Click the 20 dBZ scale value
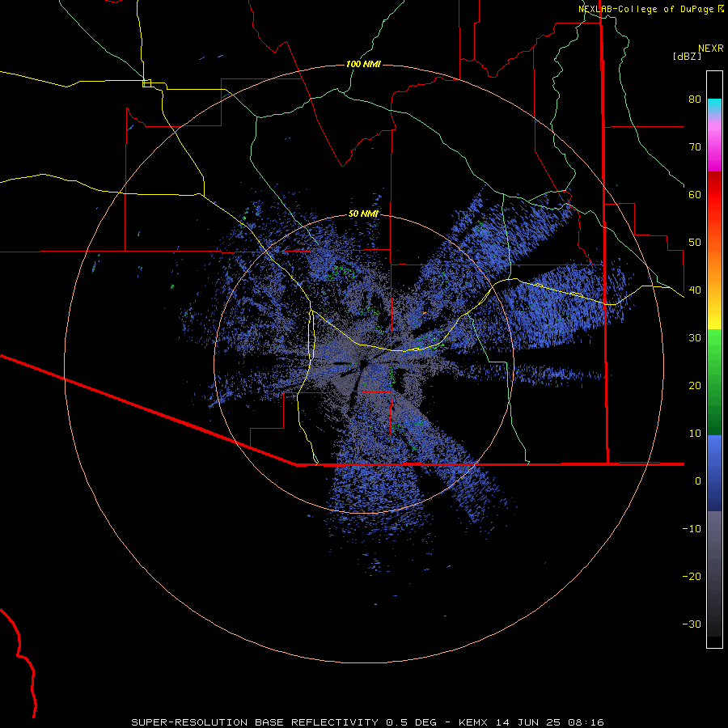This screenshot has height=728, width=728. (x=695, y=385)
